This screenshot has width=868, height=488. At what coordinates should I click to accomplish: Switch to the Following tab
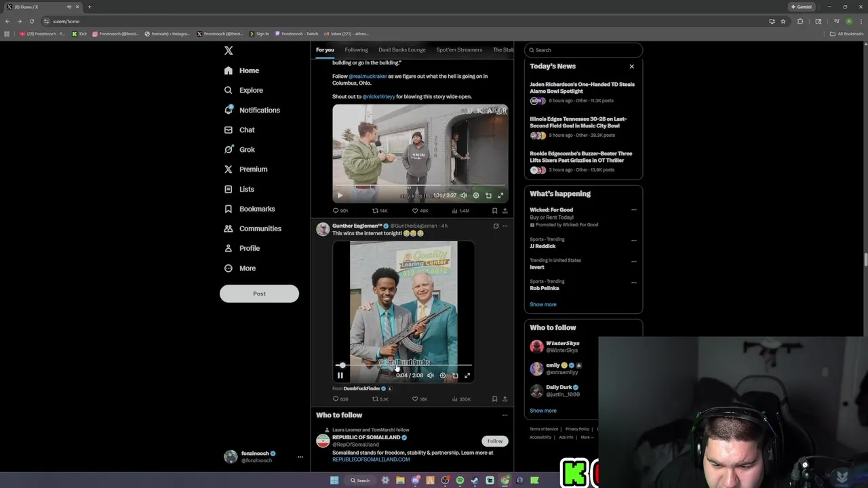pos(356,49)
